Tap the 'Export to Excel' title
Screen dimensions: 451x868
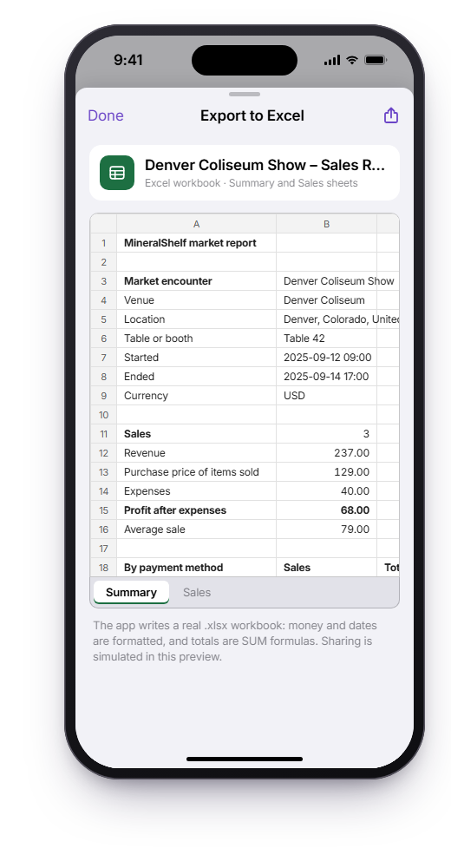pyautogui.click(x=252, y=115)
